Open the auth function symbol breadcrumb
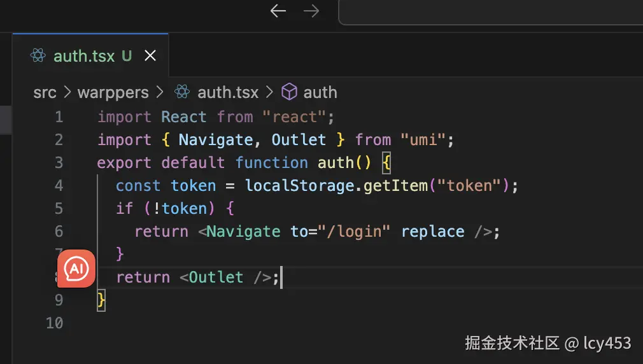643x364 pixels. 320,92
